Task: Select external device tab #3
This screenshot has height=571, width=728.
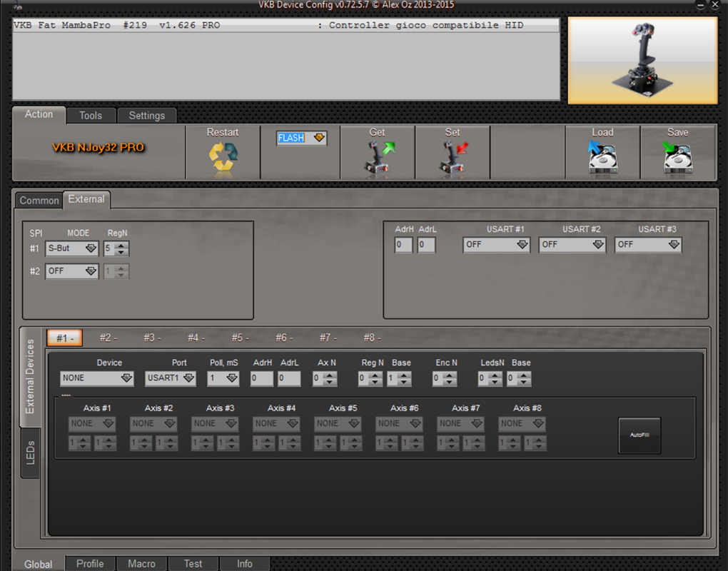Action: (152, 338)
